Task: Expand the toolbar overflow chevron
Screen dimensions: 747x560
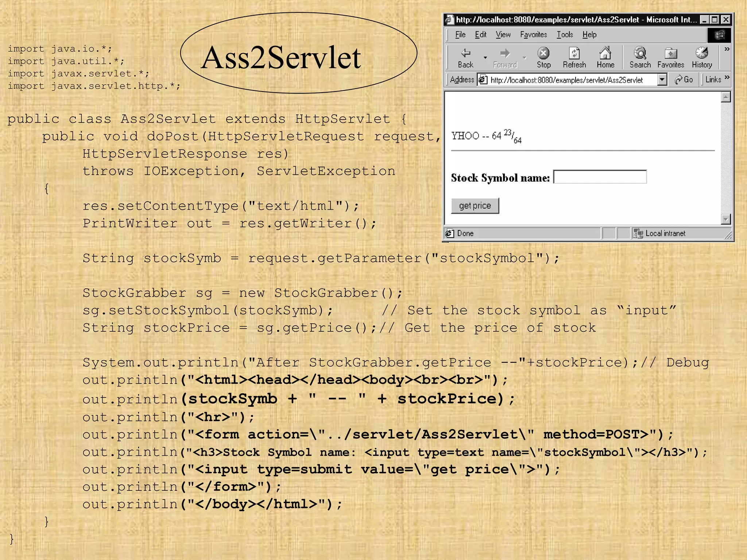Action: pyautogui.click(x=727, y=49)
